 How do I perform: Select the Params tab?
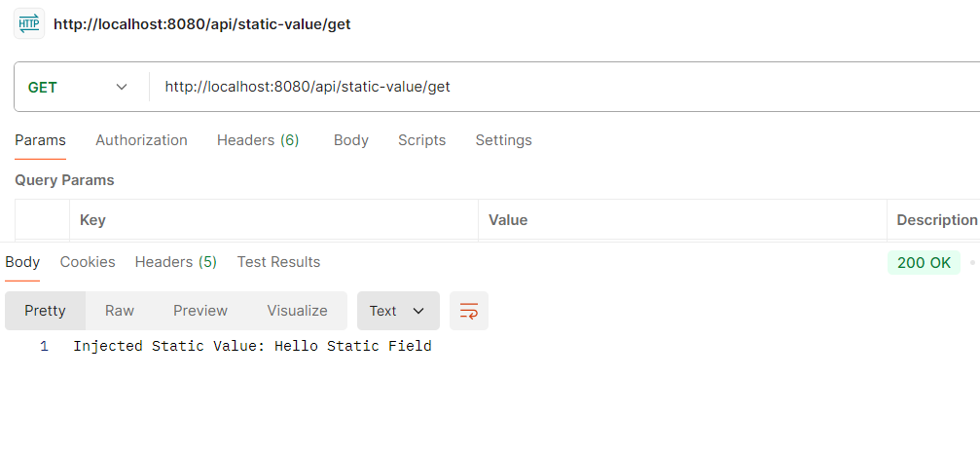(x=40, y=140)
